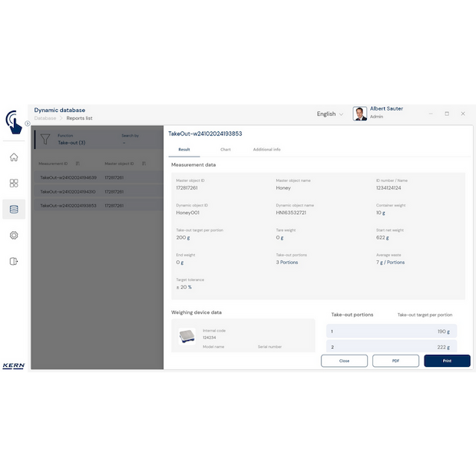Screen dimensions: 476x476
Task: Open Settings gear icon in sidebar
Action: pyautogui.click(x=14, y=235)
